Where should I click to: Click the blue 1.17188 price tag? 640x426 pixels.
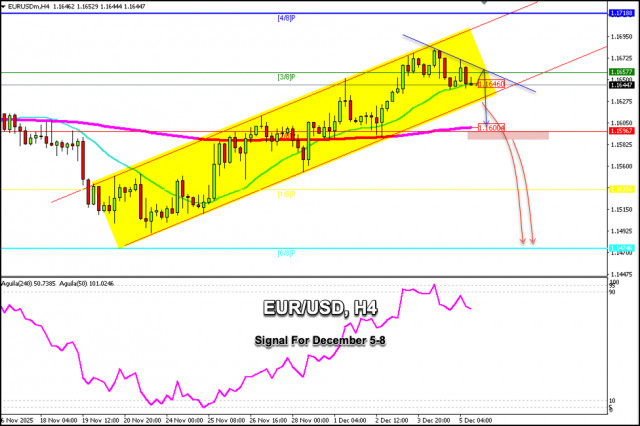[x=622, y=13]
